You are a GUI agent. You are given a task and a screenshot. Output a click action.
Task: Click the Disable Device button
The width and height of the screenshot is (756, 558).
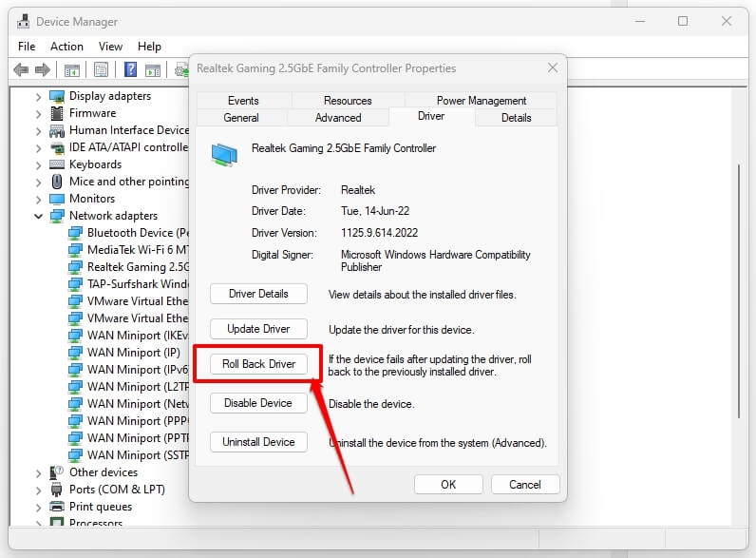(258, 403)
